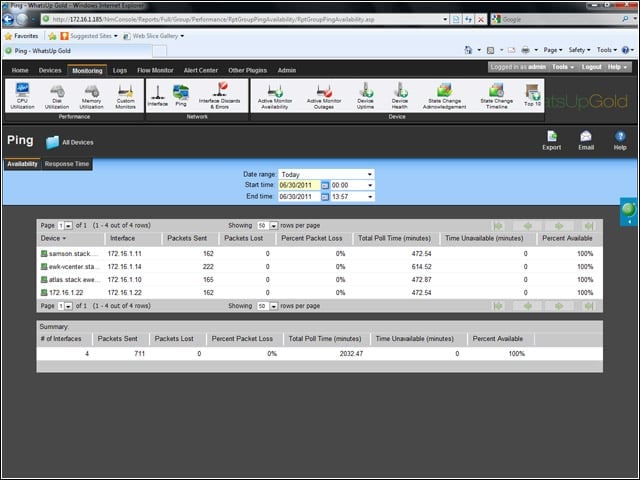
Task: Open the Device Uptime report
Action: click(x=365, y=96)
